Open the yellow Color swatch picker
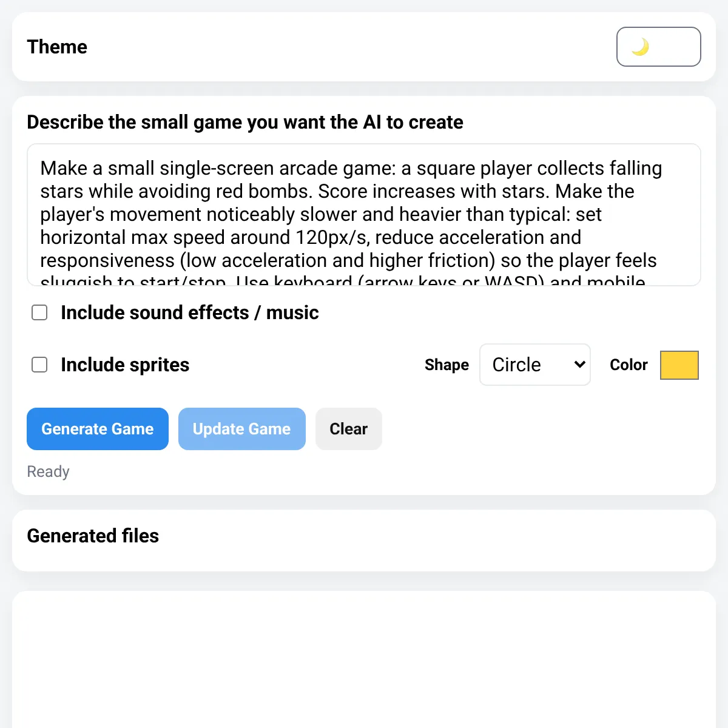Screen dimensions: 728x728 point(679,365)
